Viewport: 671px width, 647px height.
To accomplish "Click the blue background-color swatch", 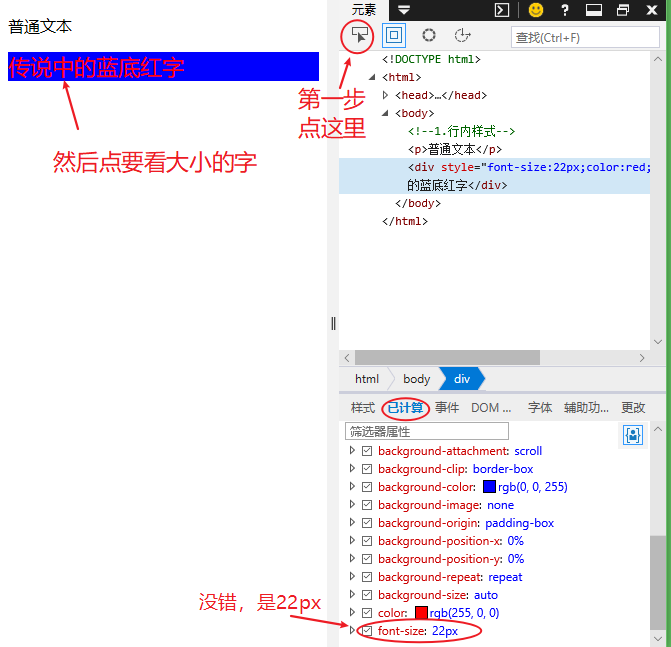I will [489, 487].
